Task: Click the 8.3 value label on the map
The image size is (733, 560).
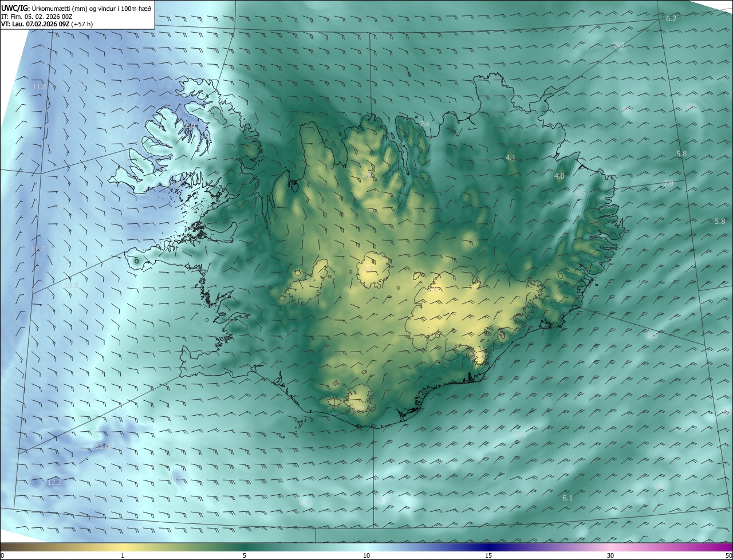Action: [619, 45]
